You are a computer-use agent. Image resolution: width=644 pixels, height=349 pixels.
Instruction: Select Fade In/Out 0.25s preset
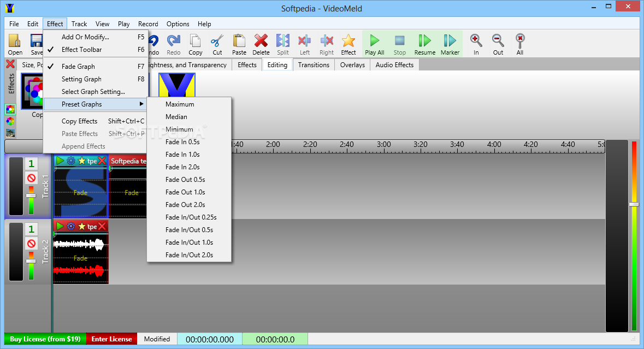coord(190,217)
